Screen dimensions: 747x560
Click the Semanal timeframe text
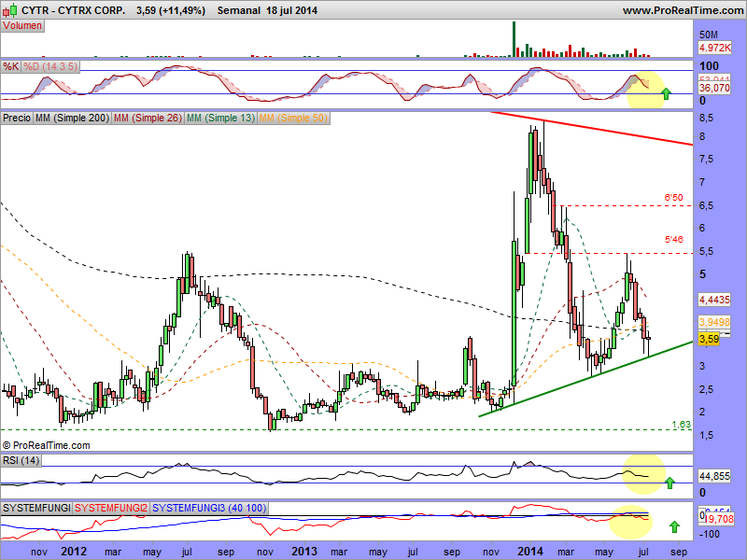click(x=239, y=10)
